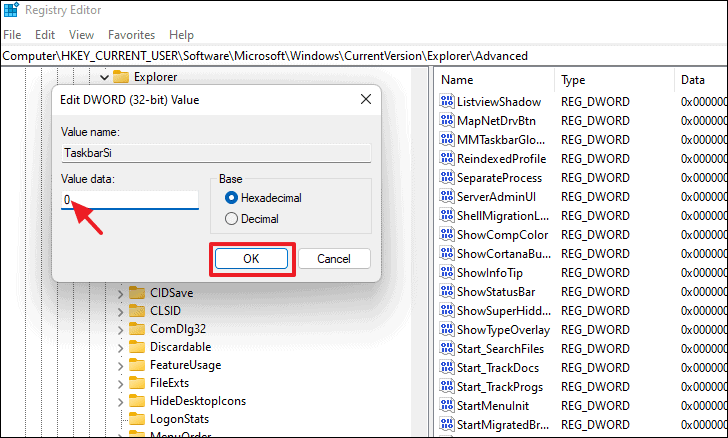
Task: Expand the CLSID key
Action: 120,312
